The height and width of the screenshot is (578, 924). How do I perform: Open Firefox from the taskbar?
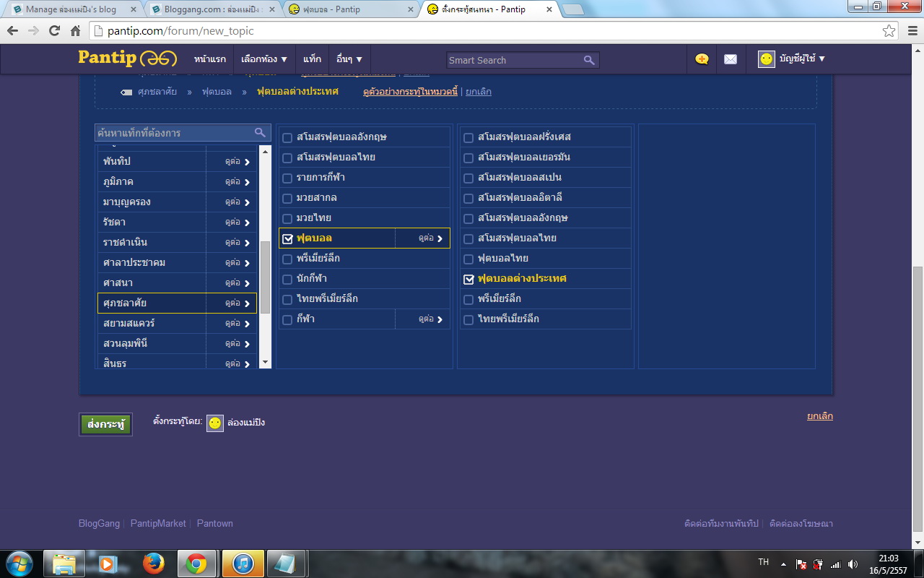tap(153, 564)
